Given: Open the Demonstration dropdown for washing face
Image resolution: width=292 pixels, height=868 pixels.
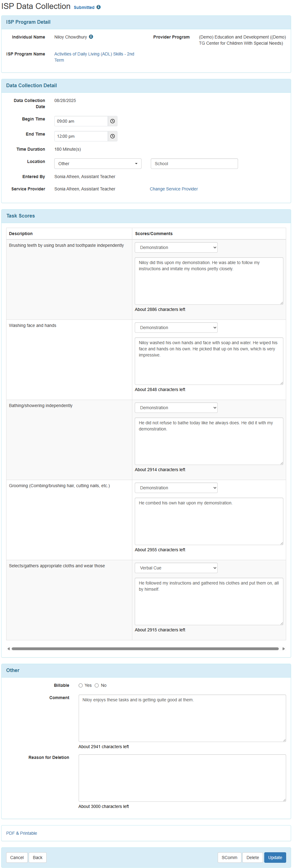Looking at the screenshot, I should (x=176, y=327).
